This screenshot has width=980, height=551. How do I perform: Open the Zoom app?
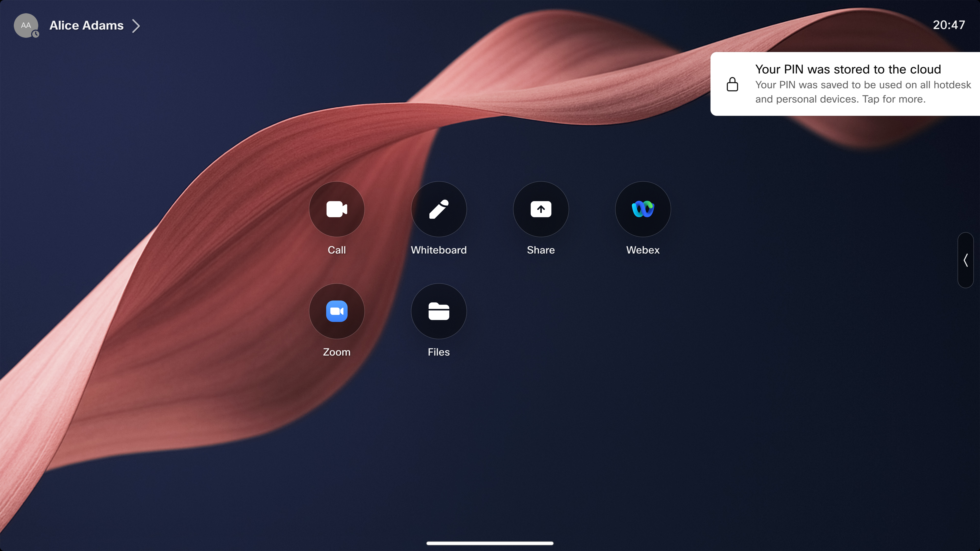(x=337, y=311)
